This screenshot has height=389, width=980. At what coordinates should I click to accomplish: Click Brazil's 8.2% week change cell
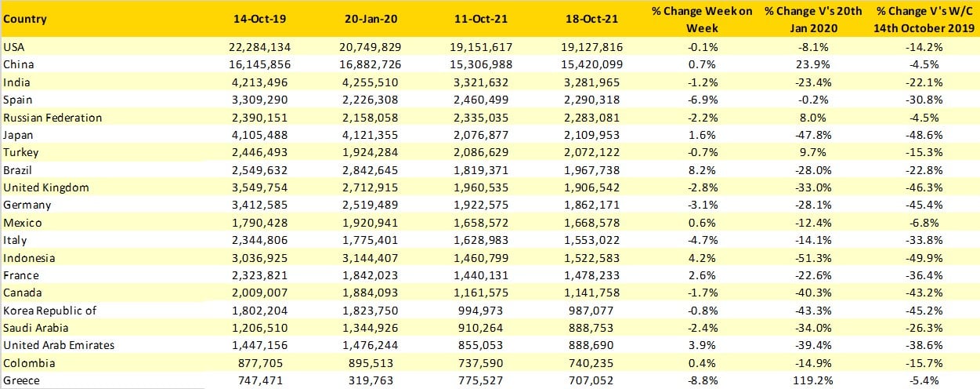tap(707, 170)
